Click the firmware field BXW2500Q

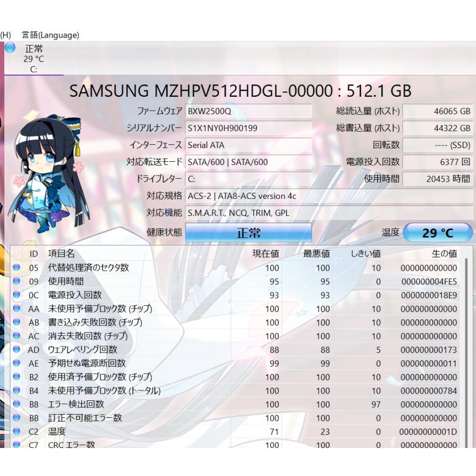pos(249,111)
